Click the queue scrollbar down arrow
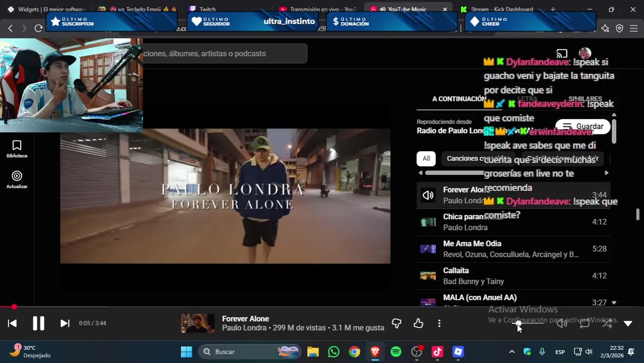The height and width of the screenshot is (363, 644). (614, 302)
